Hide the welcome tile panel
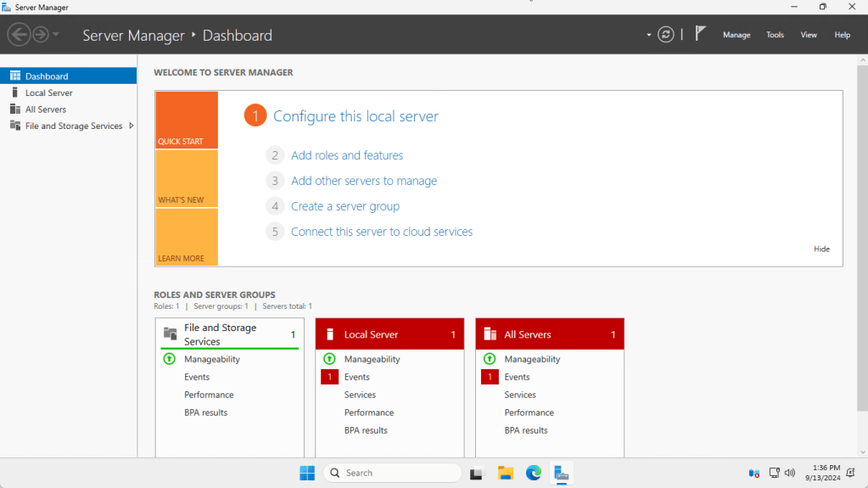Screen dimensions: 868x488 pos(821,249)
